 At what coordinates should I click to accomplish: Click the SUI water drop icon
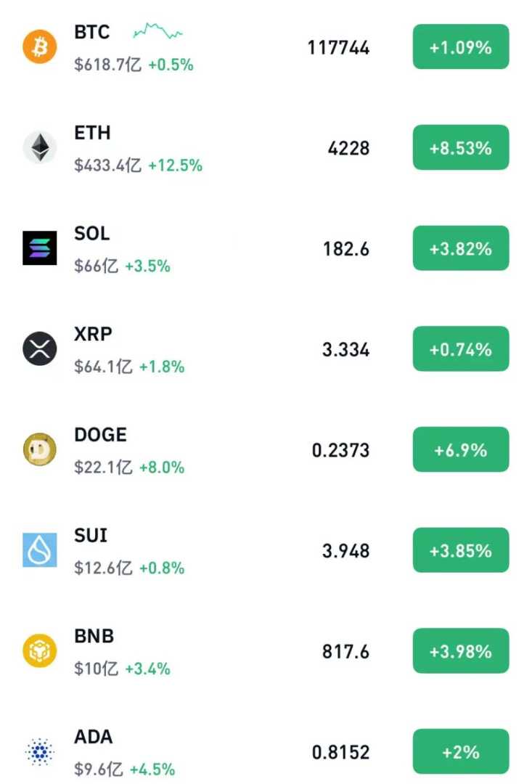click(x=40, y=550)
